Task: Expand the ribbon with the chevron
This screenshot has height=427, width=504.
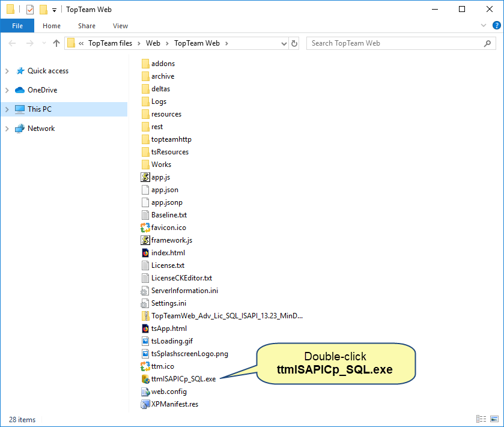Action: (x=483, y=25)
